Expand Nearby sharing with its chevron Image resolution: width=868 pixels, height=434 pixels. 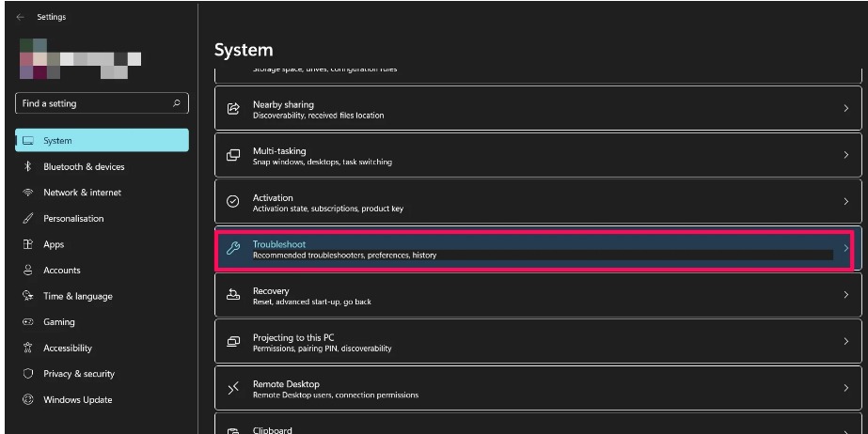[845, 109]
